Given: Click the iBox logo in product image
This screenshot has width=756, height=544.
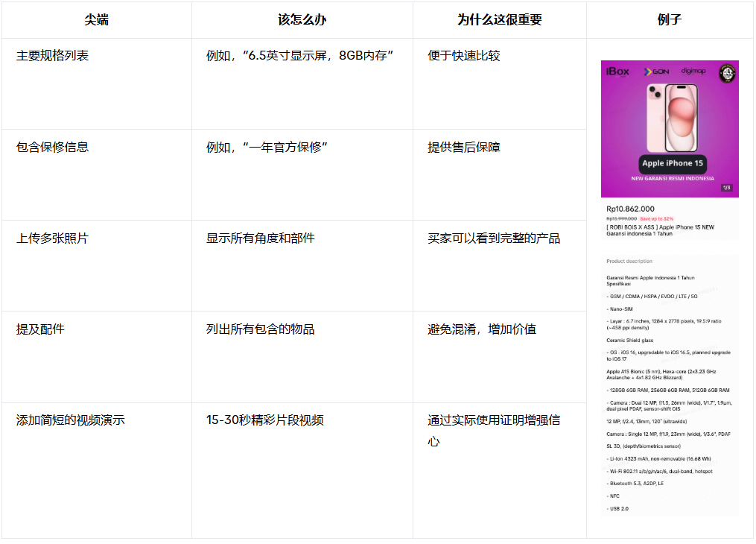Looking at the screenshot, I should pos(617,72).
